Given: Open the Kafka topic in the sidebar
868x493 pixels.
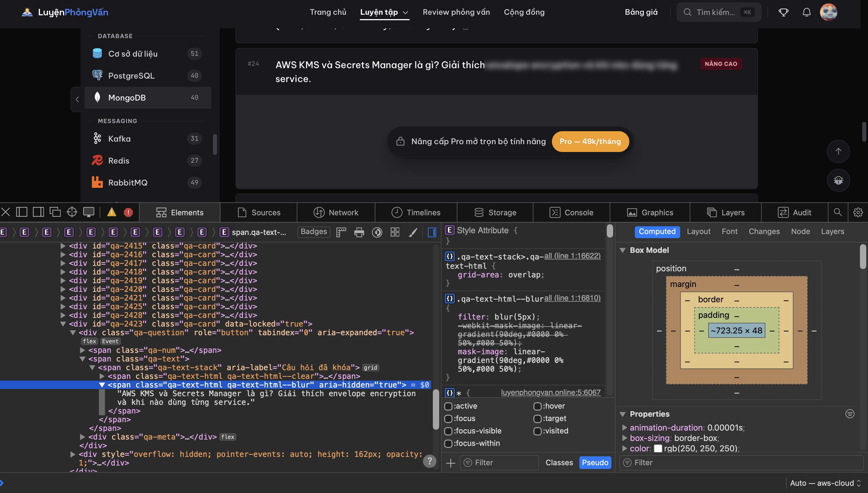Looking at the screenshot, I should [148, 138].
